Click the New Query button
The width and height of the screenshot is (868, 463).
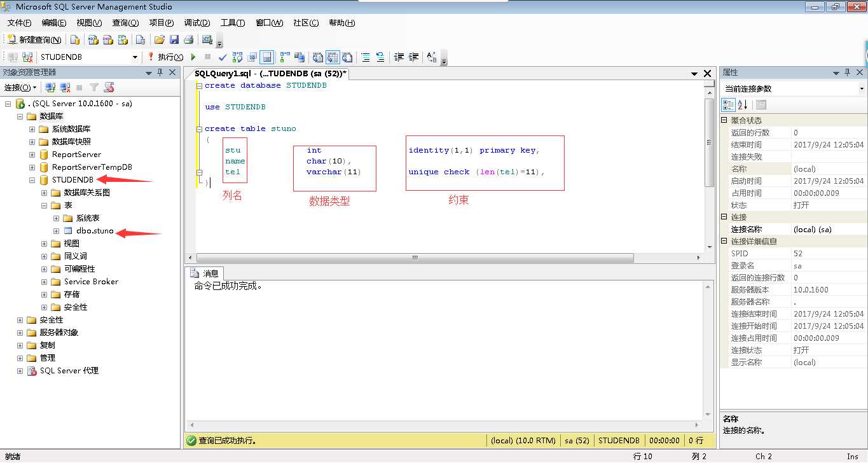(34, 39)
